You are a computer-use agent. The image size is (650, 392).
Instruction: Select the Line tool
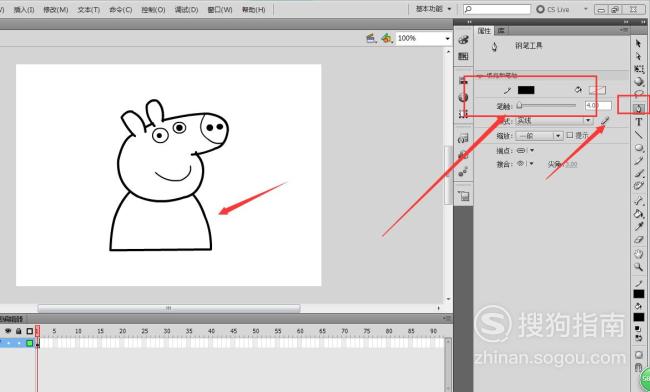(x=639, y=135)
